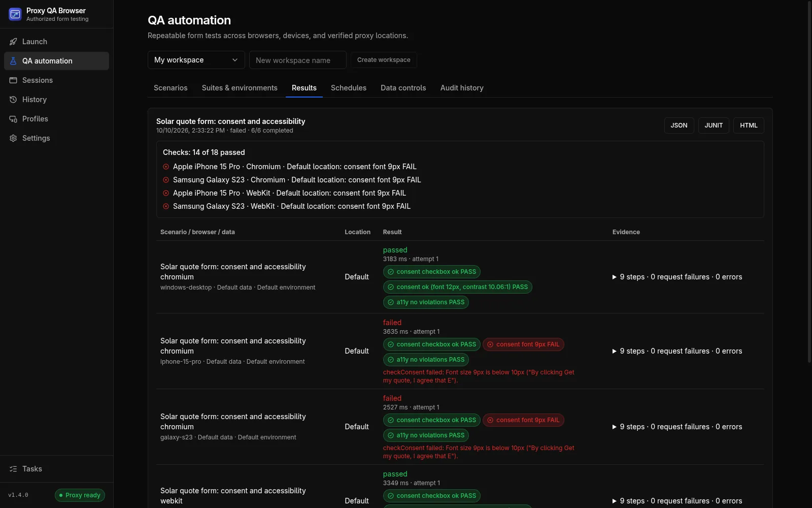Select the Results tab
Image resolution: width=812 pixels, height=508 pixels.
click(304, 88)
